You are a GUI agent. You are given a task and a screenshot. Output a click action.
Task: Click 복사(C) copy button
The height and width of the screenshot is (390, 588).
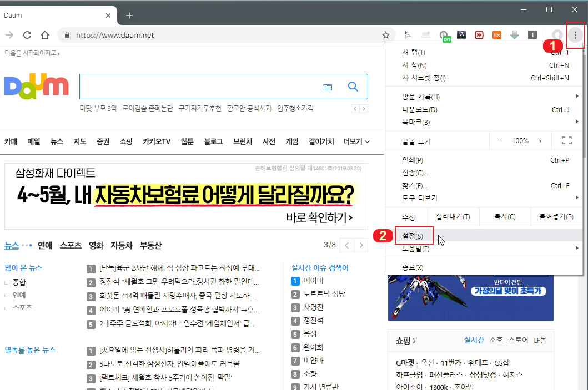(505, 216)
